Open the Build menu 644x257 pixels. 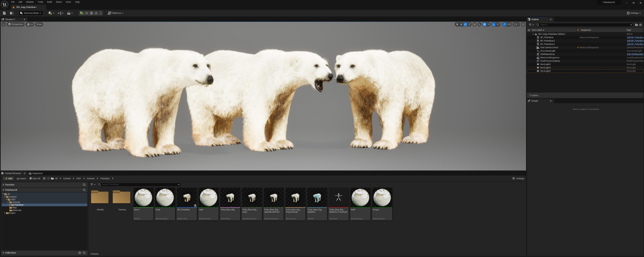(49, 2)
